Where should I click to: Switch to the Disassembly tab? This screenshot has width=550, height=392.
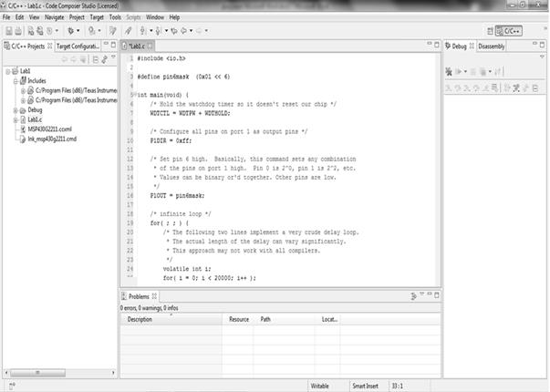tap(491, 46)
